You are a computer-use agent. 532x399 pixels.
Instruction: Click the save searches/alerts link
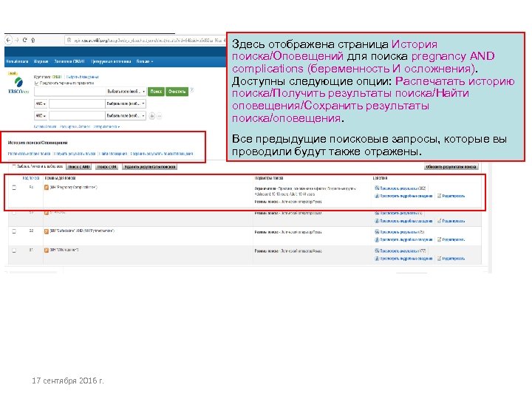162,154
